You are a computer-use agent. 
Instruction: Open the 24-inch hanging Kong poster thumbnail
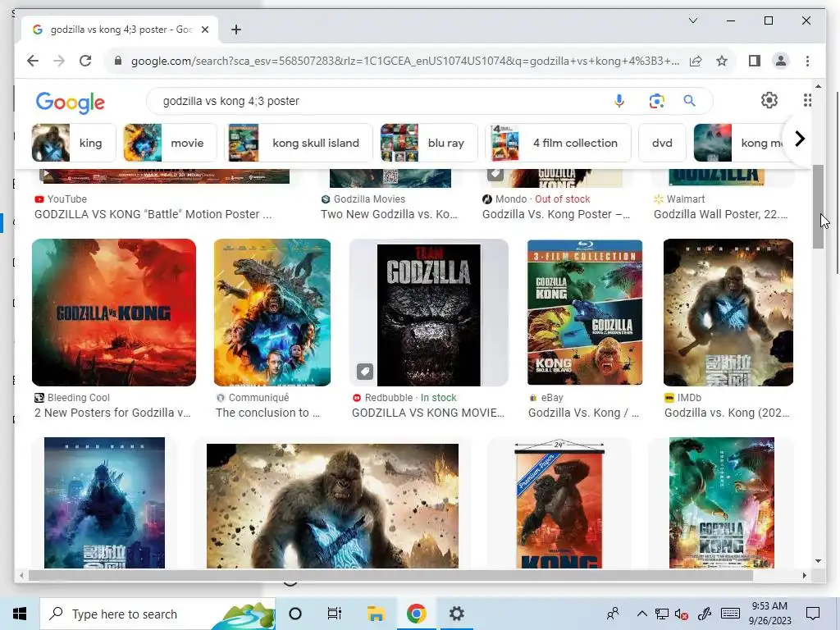pyautogui.click(x=559, y=504)
